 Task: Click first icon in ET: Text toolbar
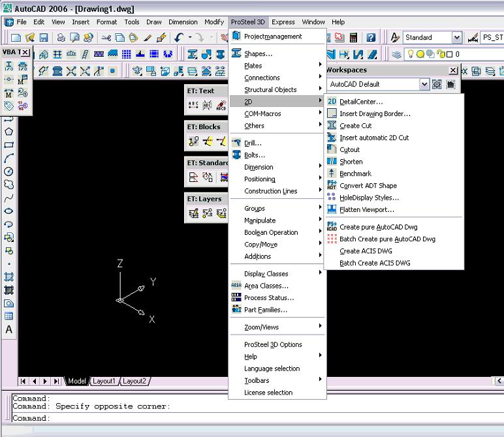click(193, 105)
